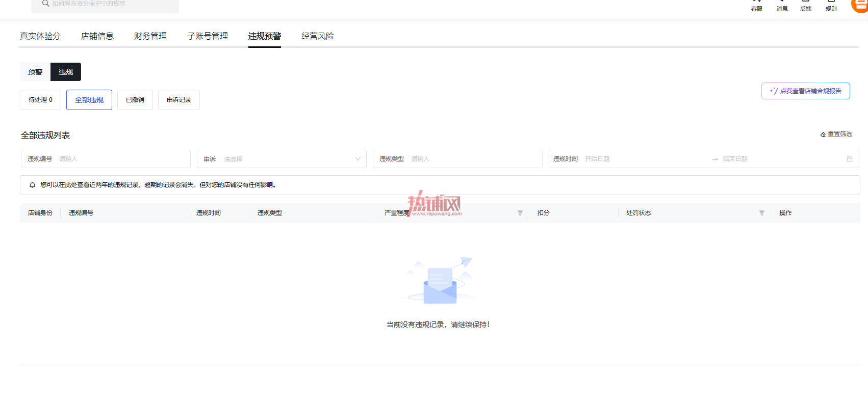Go to 经营风险 tab
The height and width of the screenshot is (407, 868).
click(x=318, y=36)
